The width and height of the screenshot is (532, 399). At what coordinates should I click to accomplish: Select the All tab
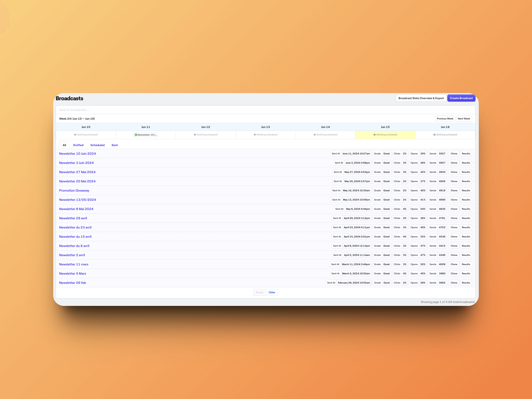64,145
